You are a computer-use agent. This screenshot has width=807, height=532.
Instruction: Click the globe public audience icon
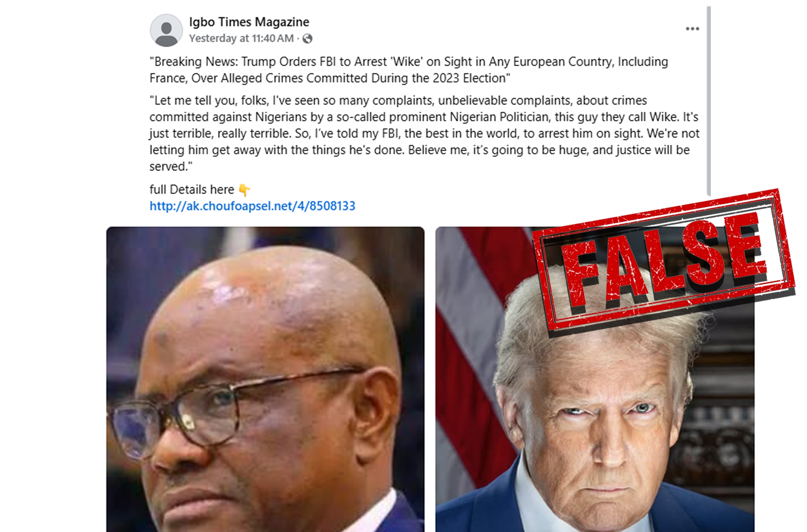[307, 39]
